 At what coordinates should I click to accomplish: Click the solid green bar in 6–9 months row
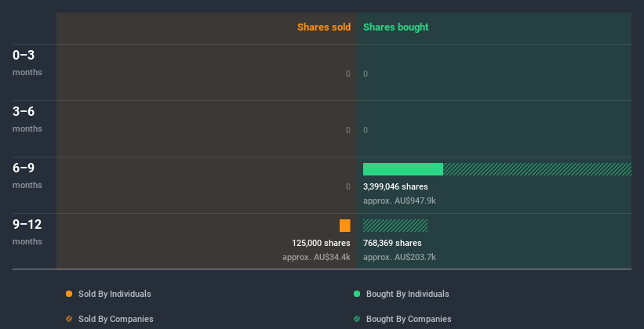403,169
